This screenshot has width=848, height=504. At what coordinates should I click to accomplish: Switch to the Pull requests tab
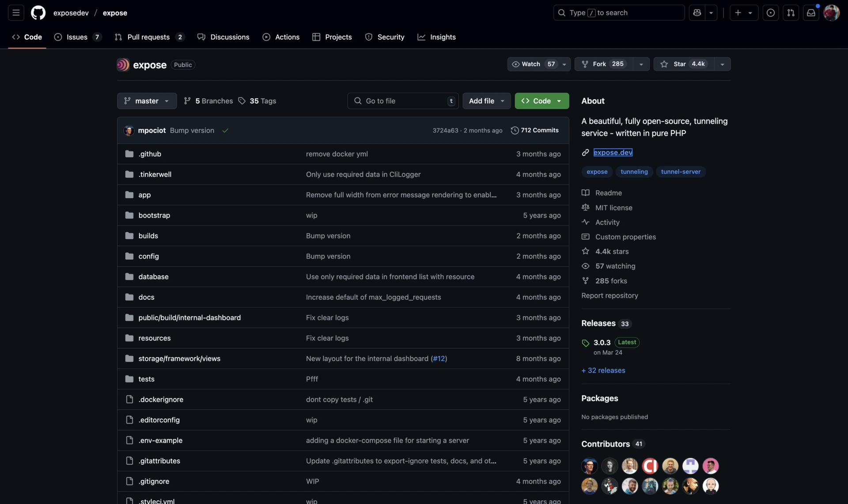coord(149,37)
